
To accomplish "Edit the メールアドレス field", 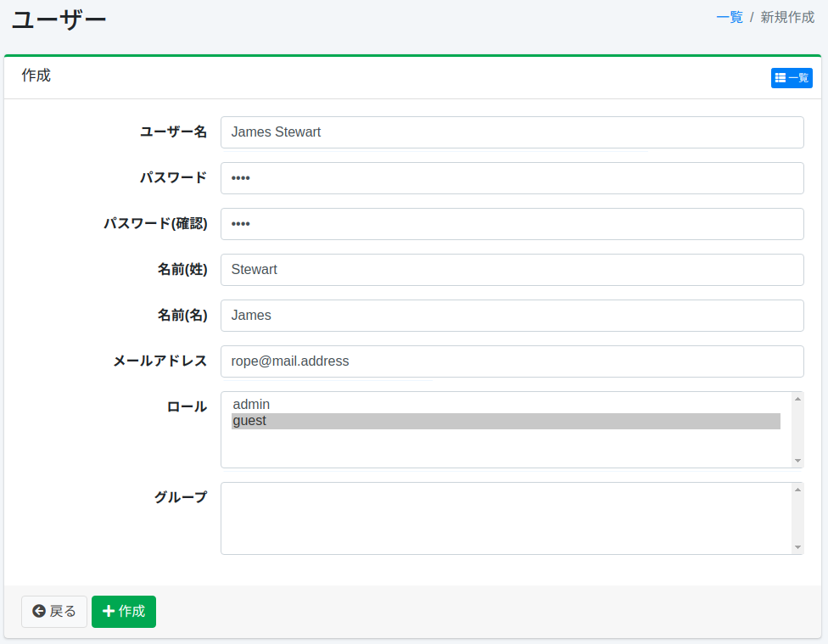I will coord(512,361).
